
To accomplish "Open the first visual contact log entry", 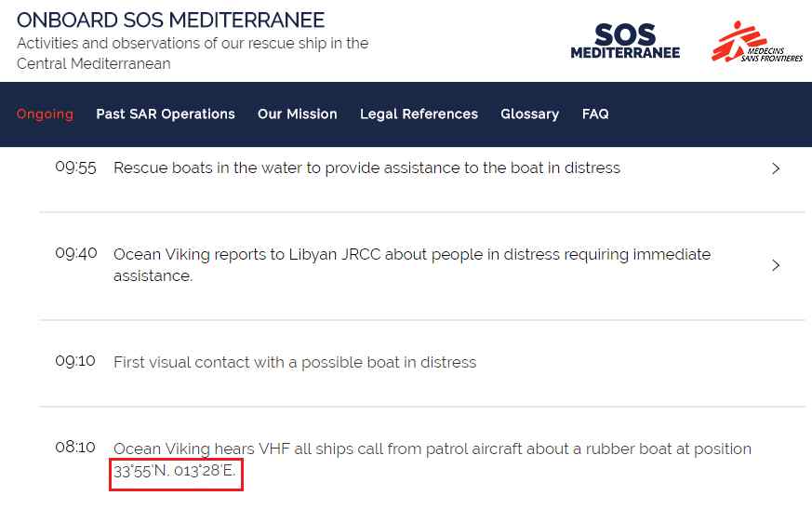I will (295, 362).
